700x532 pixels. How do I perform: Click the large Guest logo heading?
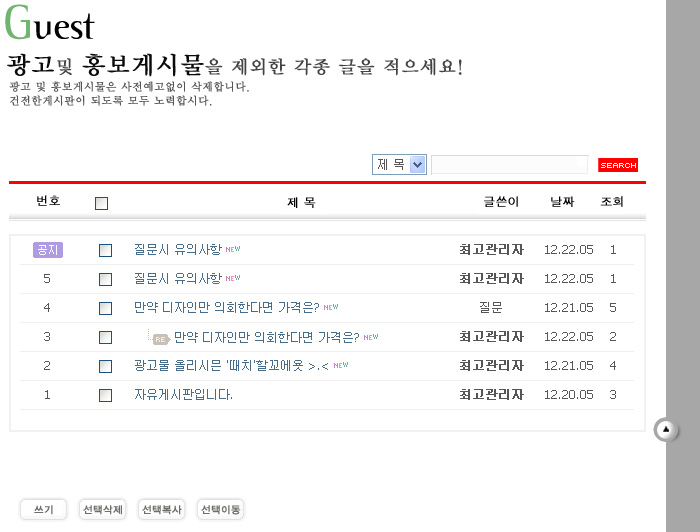pyautogui.click(x=49, y=24)
